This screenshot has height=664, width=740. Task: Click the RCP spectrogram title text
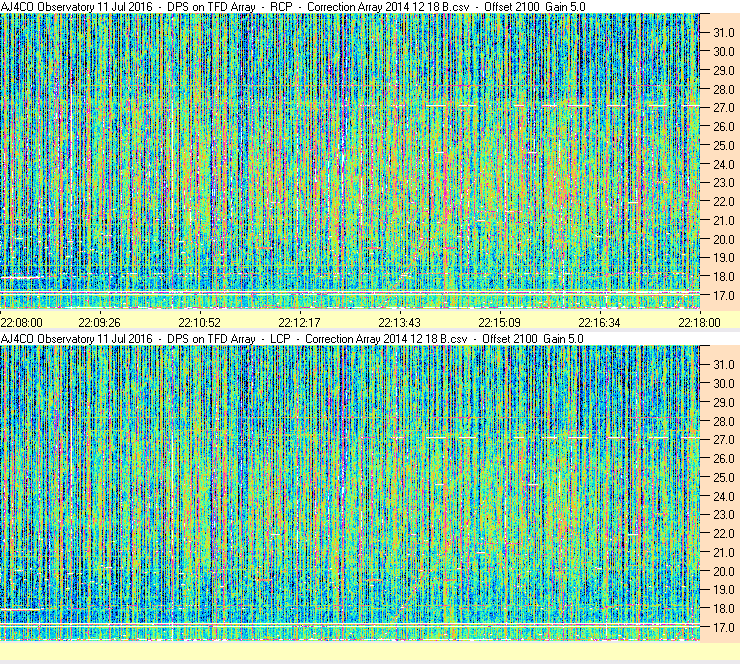pos(293,7)
